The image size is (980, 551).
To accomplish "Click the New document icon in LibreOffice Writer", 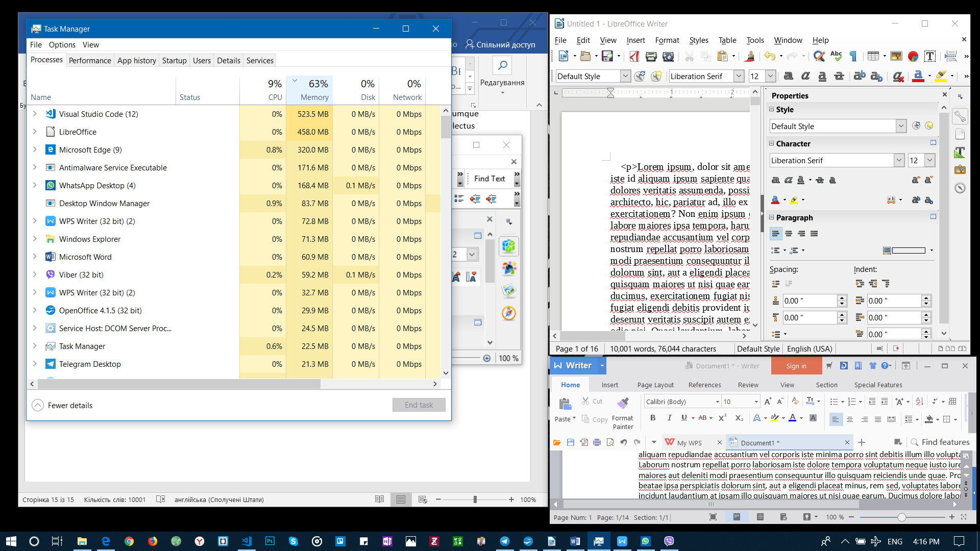I will (563, 56).
